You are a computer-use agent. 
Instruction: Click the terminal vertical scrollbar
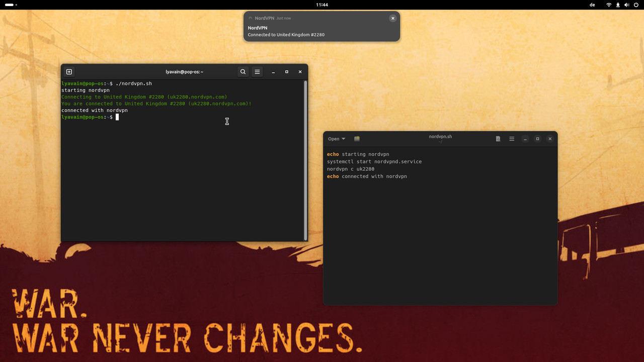point(305,160)
